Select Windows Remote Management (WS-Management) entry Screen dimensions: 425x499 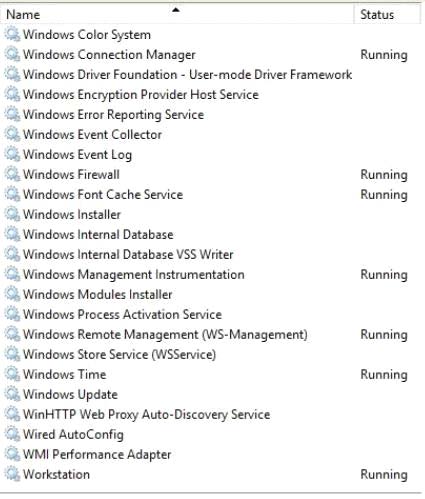click(x=165, y=334)
